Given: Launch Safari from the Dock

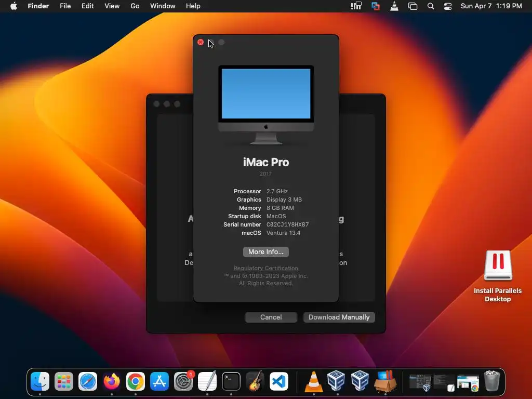Looking at the screenshot, I should (x=88, y=381).
